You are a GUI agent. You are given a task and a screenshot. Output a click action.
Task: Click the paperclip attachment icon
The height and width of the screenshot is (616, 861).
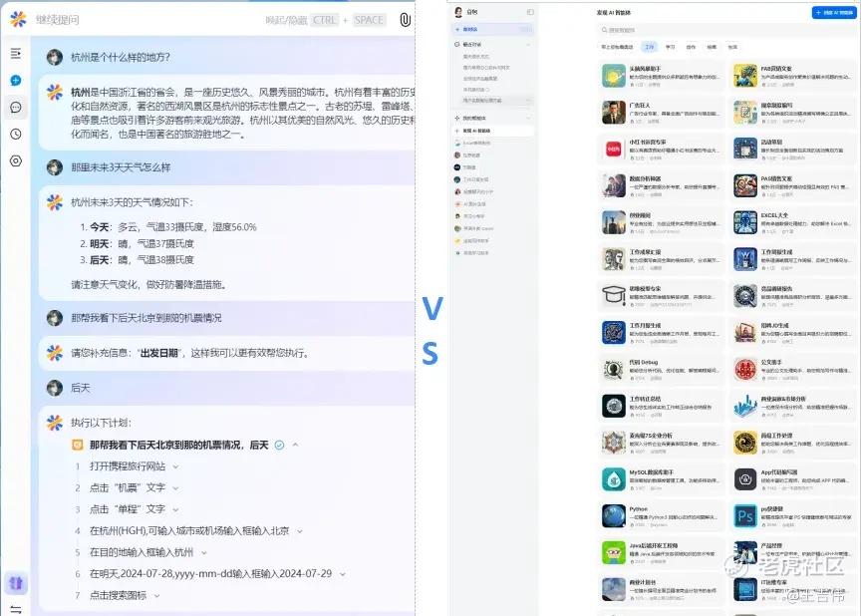406,20
